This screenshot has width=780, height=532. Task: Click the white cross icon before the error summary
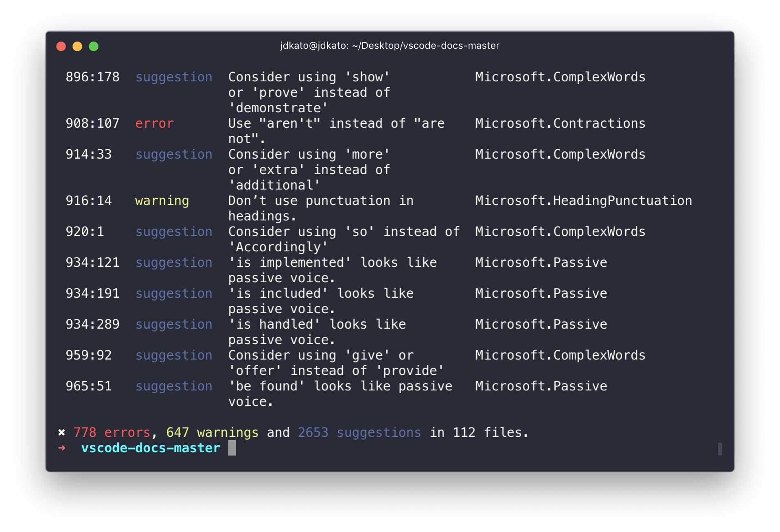point(61,432)
